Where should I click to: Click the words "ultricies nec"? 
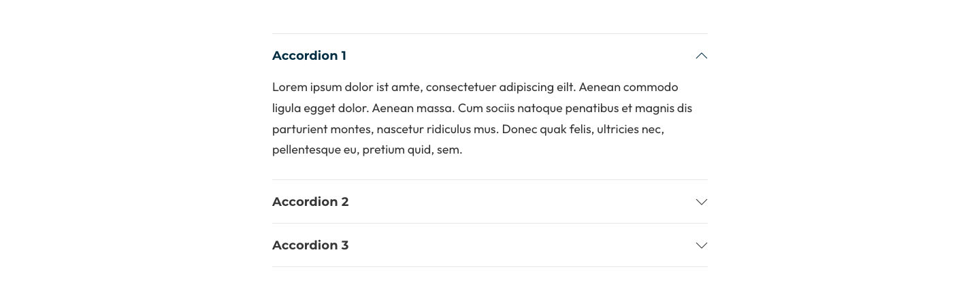tap(630, 129)
